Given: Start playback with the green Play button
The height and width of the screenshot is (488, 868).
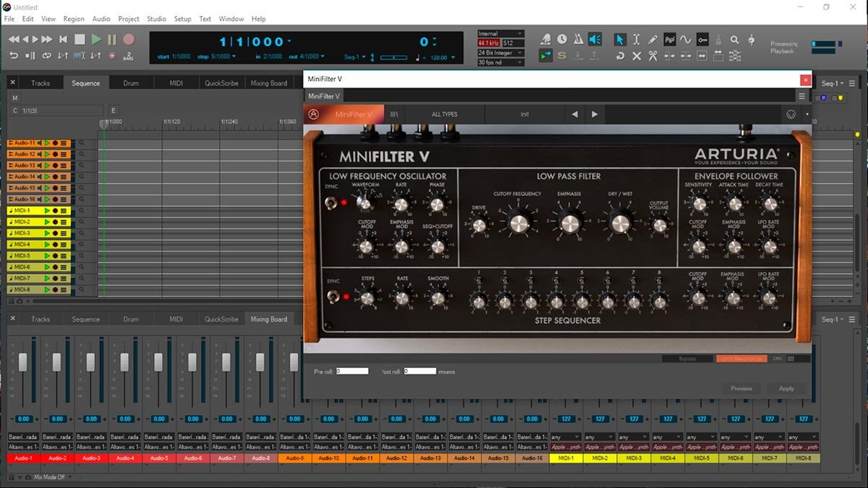Looking at the screenshot, I should 96,39.
